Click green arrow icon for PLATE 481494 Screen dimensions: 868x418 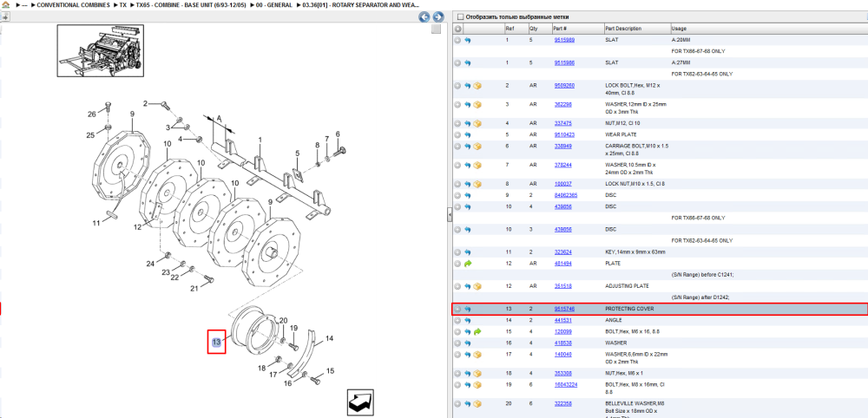pos(468,264)
